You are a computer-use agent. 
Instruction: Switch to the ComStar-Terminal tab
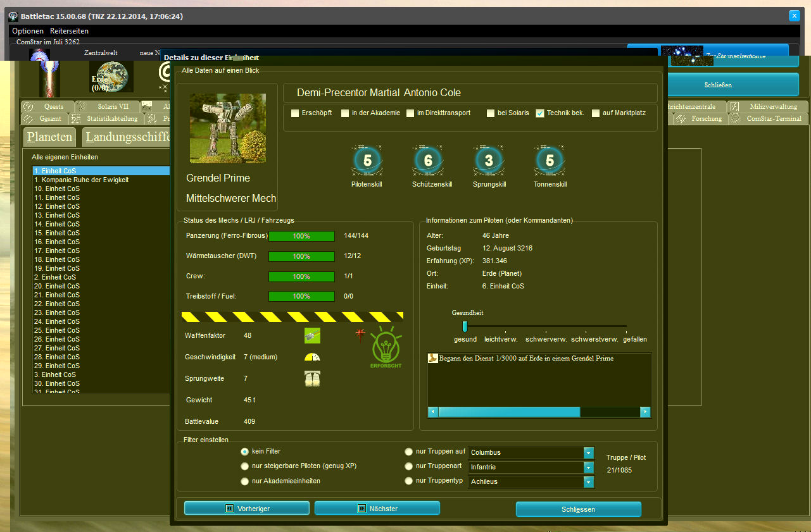773,119
